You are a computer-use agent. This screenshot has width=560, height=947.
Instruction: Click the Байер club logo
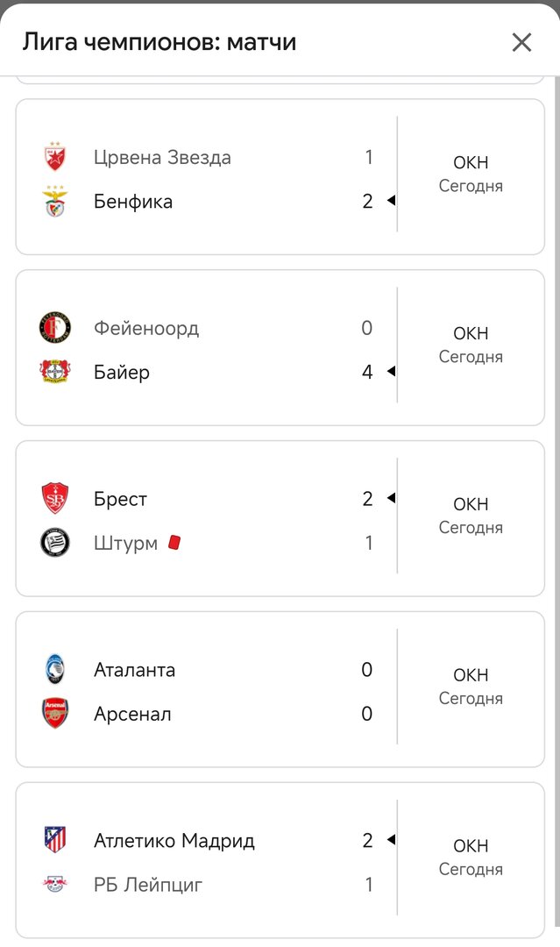click(x=55, y=372)
